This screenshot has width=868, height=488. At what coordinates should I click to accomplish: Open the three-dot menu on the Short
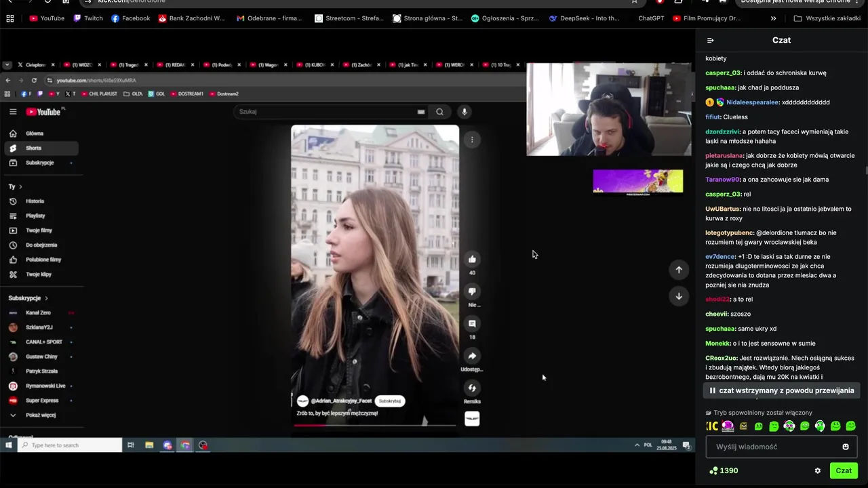472,140
